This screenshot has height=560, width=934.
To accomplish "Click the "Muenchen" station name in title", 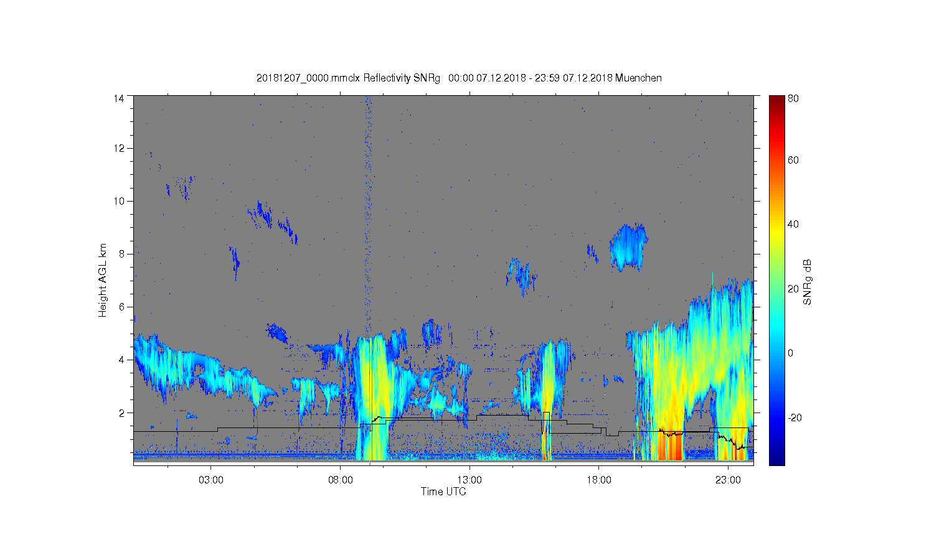I will 638,78.
